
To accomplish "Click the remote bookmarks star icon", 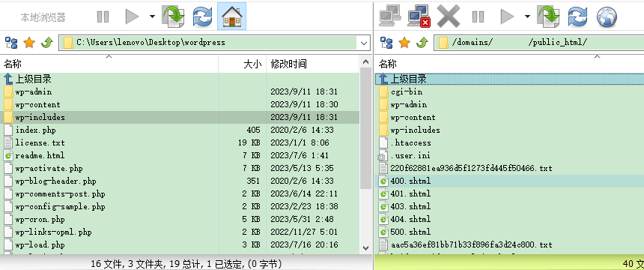I will click(404, 43).
